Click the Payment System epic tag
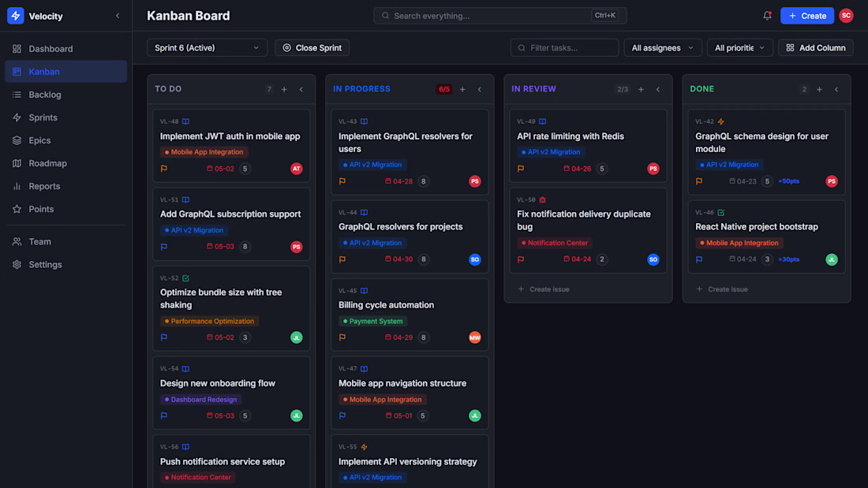The height and width of the screenshot is (488, 868). coord(372,321)
